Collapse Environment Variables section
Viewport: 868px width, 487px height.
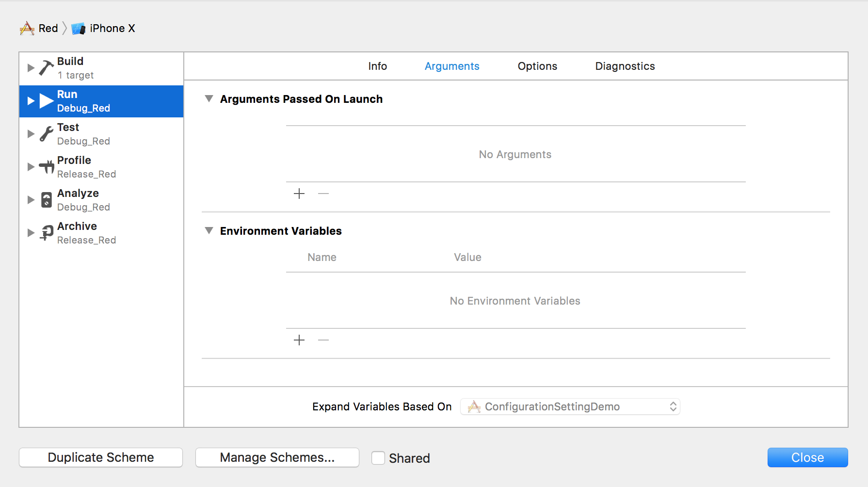(x=209, y=231)
